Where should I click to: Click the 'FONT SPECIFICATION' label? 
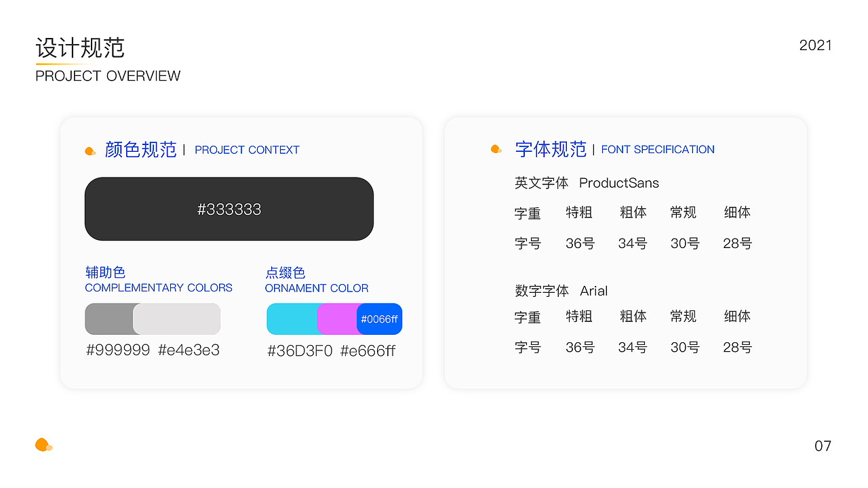[x=658, y=149]
